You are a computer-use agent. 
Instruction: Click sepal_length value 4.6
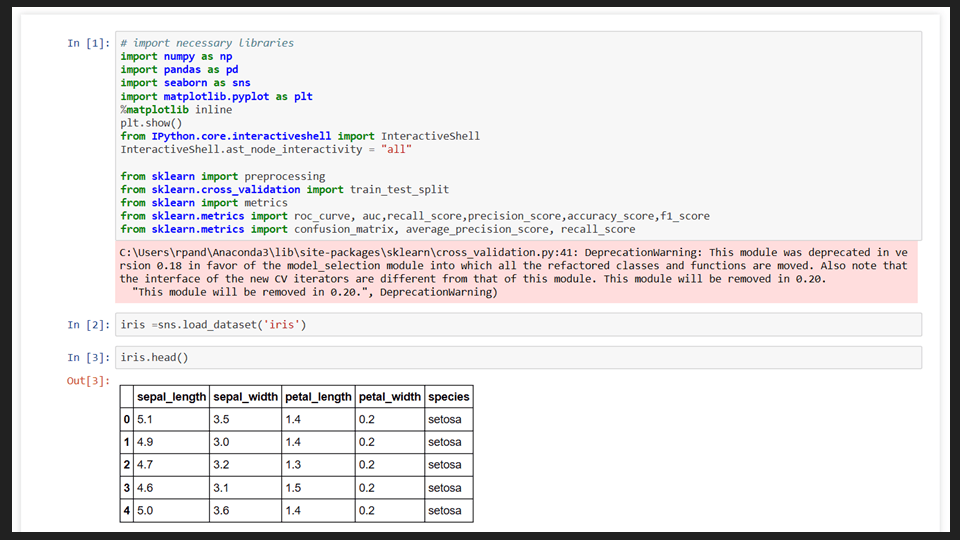[171, 488]
